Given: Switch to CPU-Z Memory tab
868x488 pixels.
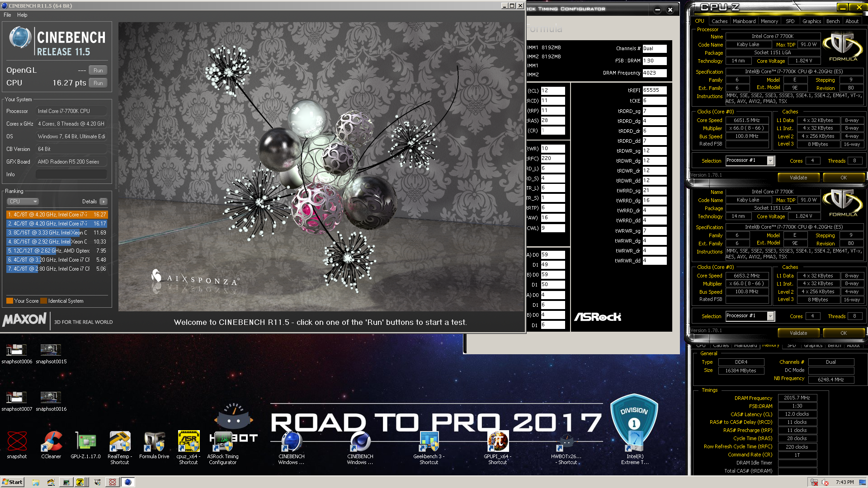Looking at the screenshot, I should click(x=769, y=21).
